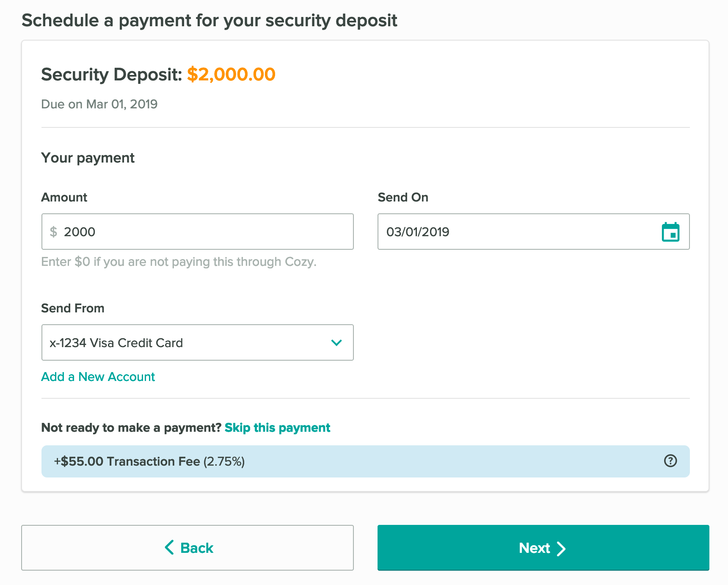Click the Schedule a payment page title
The height and width of the screenshot is (585, 728).
point(210,20)
